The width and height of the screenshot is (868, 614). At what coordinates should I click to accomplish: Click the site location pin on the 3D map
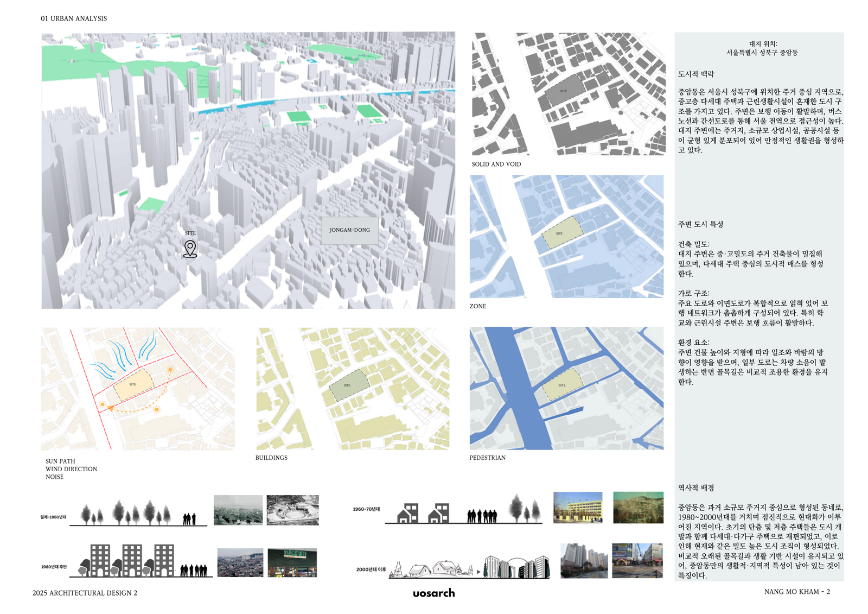(190, 249)
